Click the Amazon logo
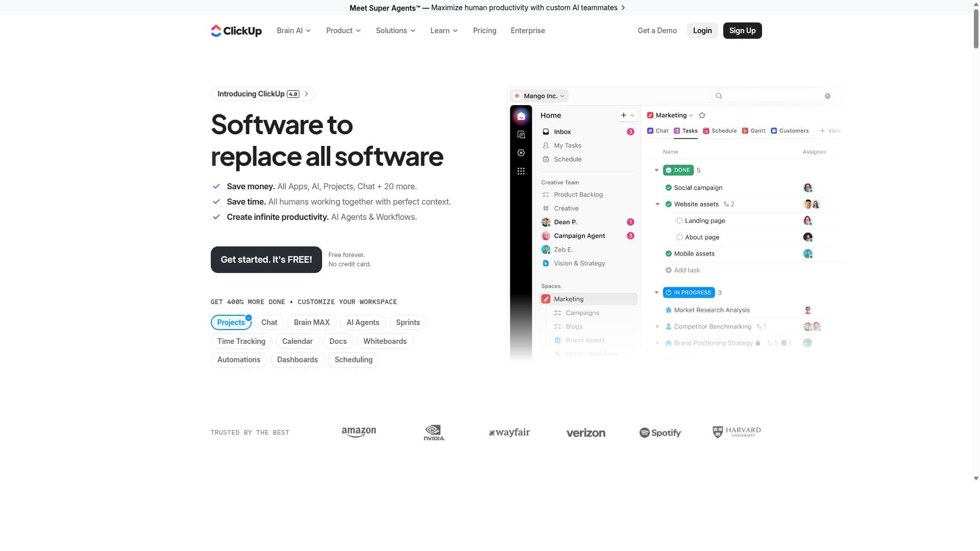 coord(359,432)
